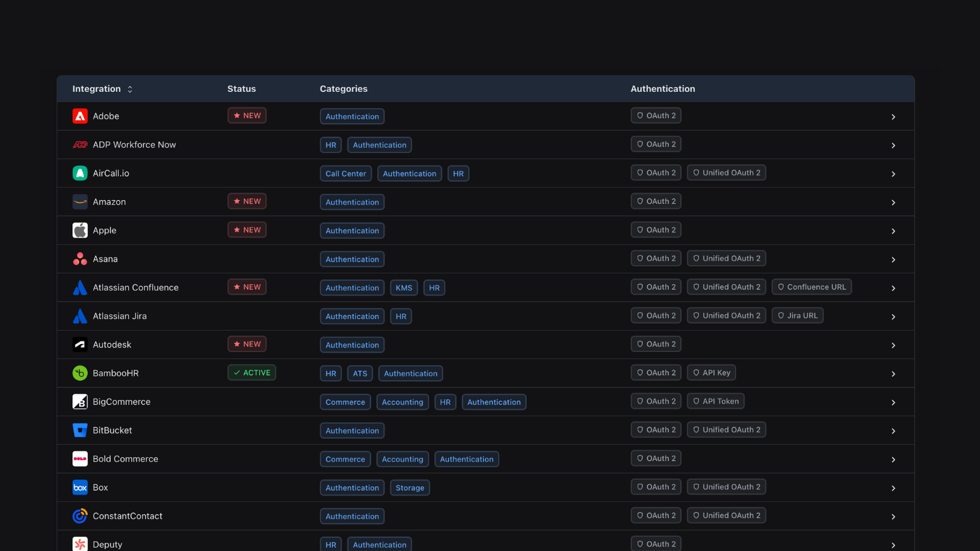Select the AirCall.io icon

pyautogui.click(x=80, y=173)
